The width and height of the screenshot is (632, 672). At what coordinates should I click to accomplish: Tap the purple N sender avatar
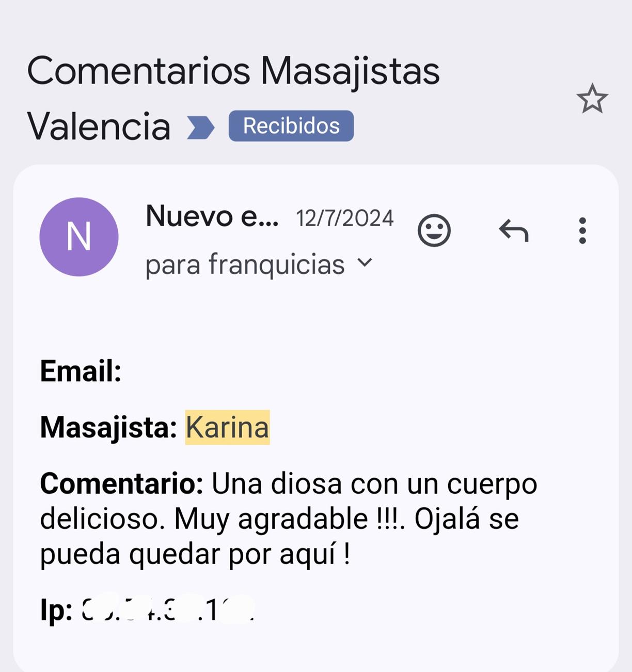79,237
